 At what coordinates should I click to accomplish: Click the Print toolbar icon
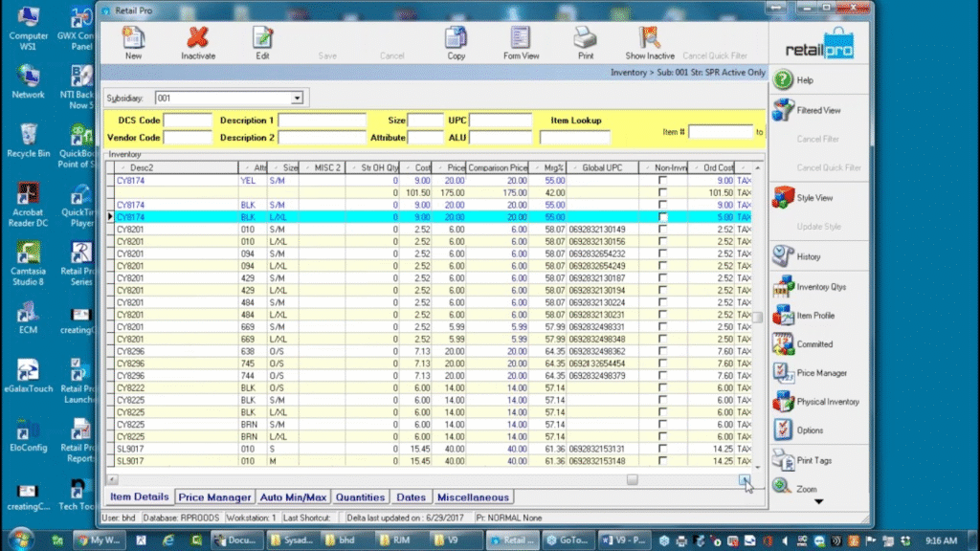[x=585, y=38]
